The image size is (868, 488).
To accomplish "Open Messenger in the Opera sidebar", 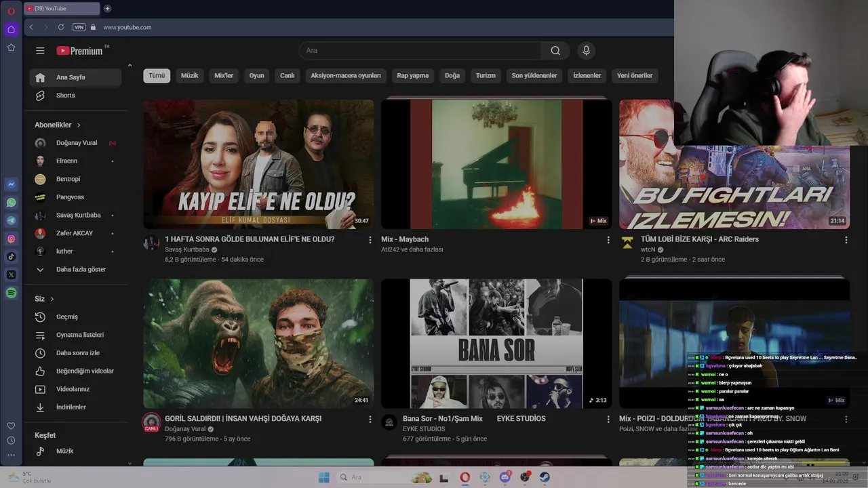I will [x=12, y=184].
